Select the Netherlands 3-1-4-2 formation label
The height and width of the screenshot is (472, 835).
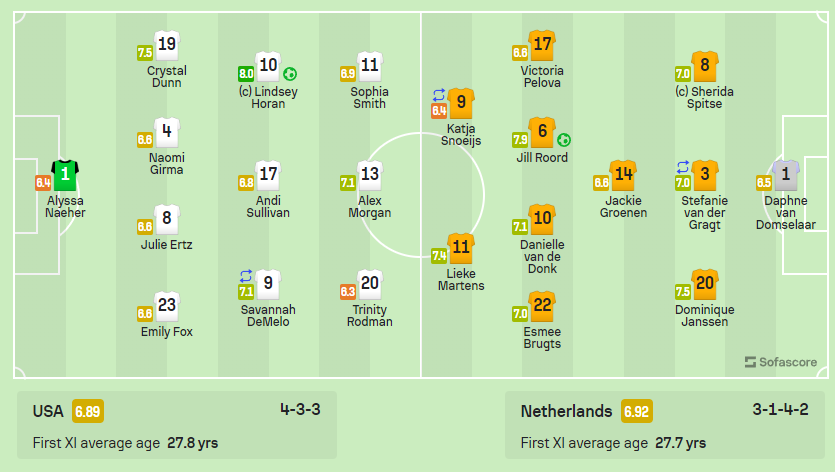[780, 410]
